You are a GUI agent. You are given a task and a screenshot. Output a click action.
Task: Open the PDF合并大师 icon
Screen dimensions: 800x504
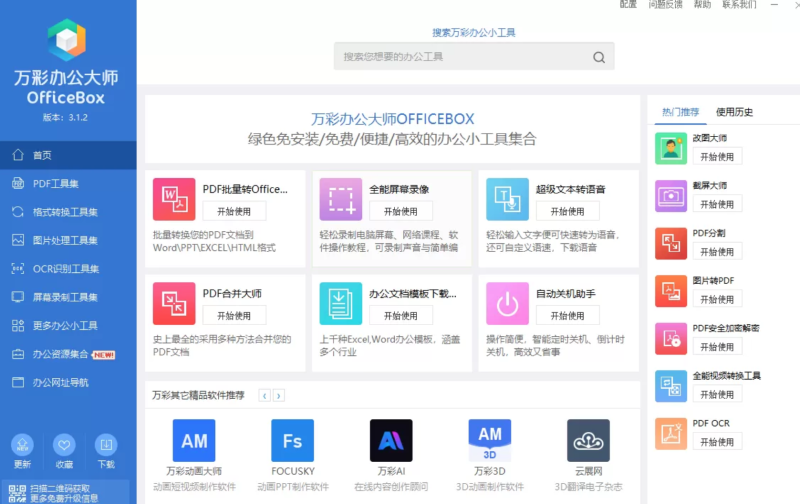174,304
